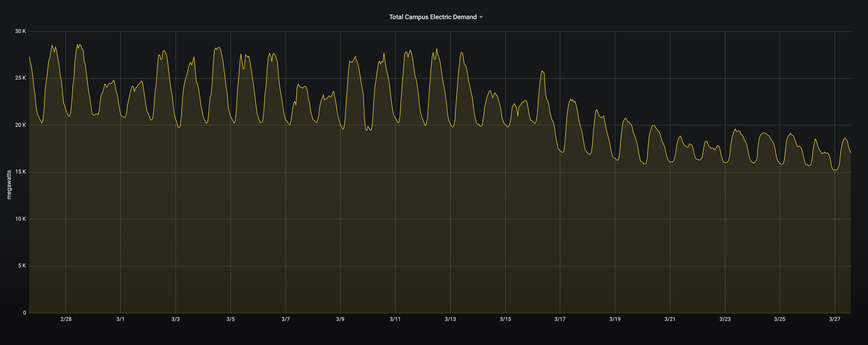Open the panel title dropdown caret
Image resolution: width=868 pixels, height=345 pixels.
click(x=481, y=17)
